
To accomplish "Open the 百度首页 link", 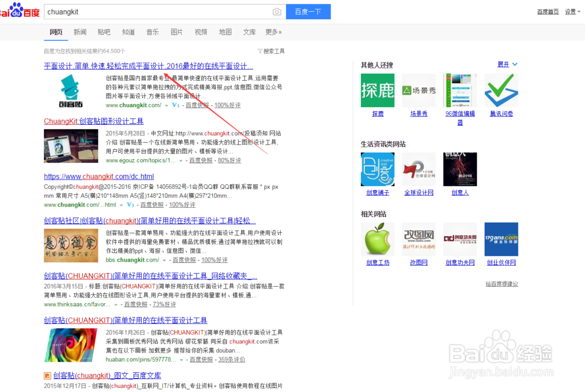I will 548,12.
